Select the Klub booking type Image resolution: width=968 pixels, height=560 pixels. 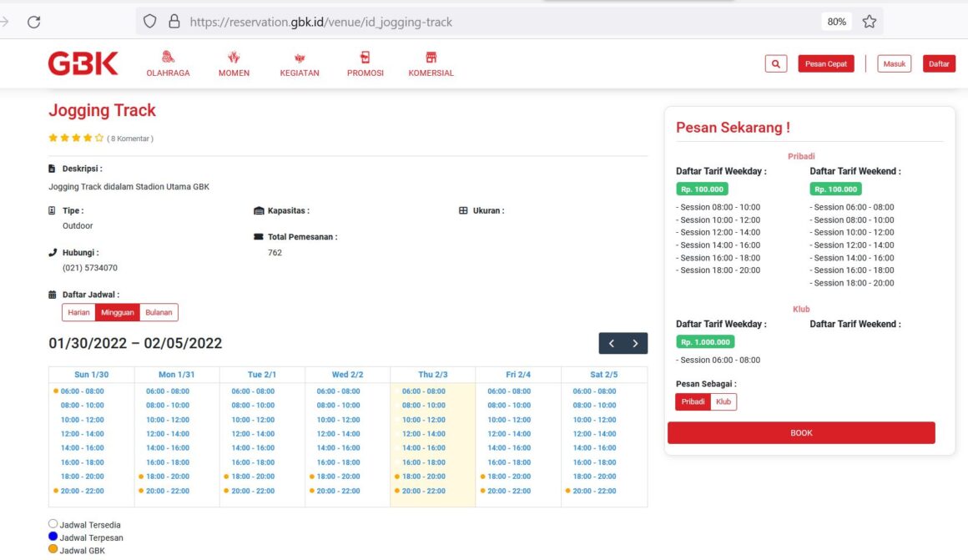click(723, 402)
